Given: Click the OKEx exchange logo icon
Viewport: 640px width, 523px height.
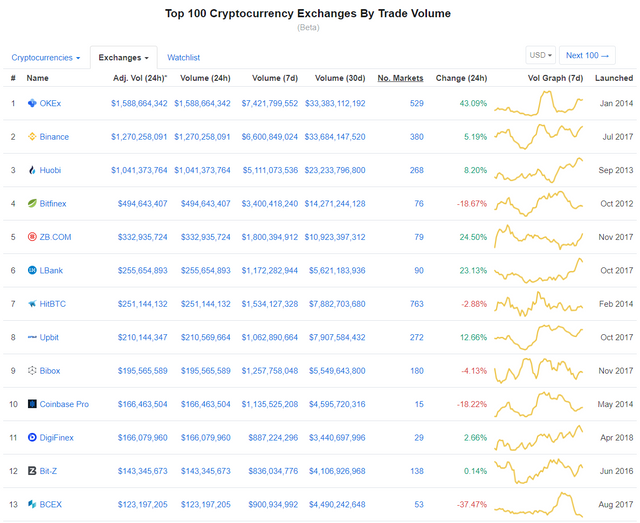Looking at the screenshot, I should tap(32, 103).
